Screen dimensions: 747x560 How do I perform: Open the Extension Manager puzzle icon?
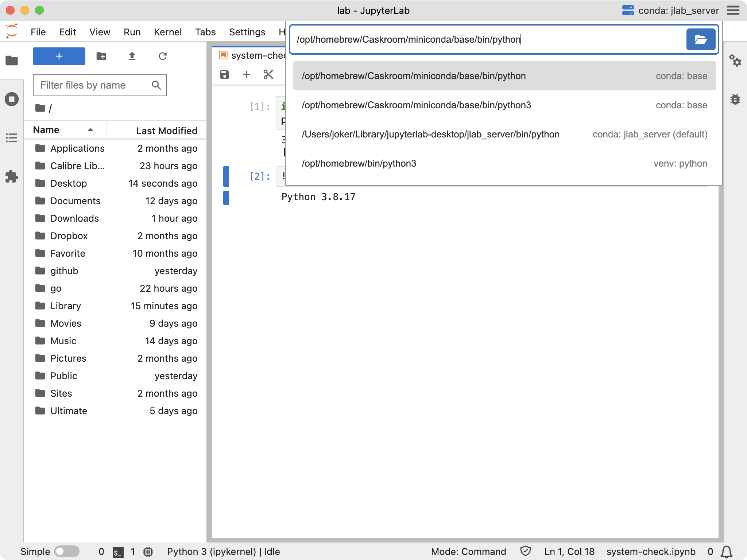[x=12, y=176]
